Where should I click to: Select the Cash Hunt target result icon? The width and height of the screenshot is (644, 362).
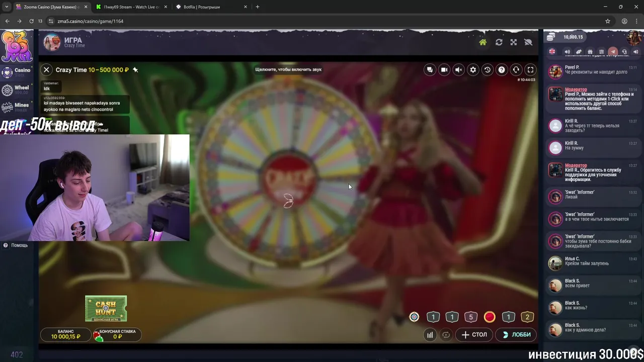point(414,317)
